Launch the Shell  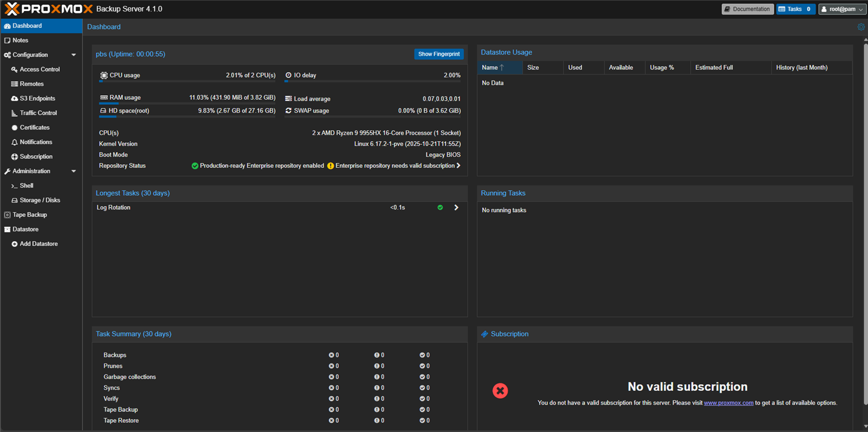25,185
